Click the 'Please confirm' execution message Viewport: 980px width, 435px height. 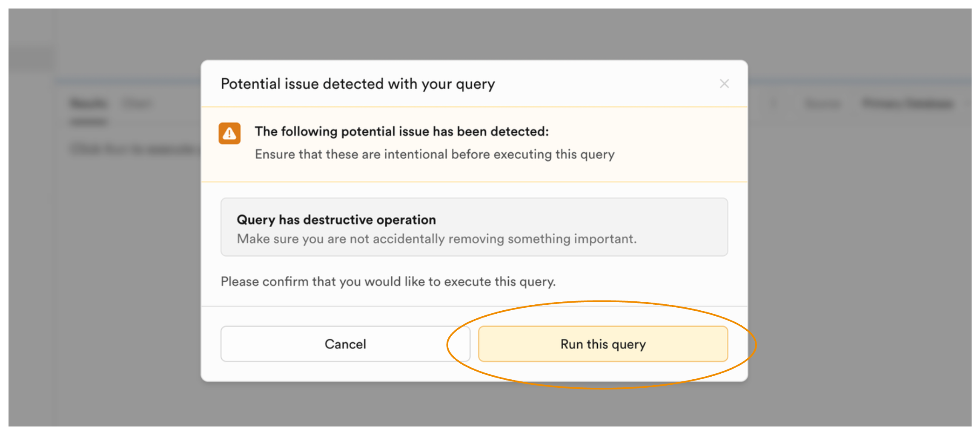tap(388, 281)
